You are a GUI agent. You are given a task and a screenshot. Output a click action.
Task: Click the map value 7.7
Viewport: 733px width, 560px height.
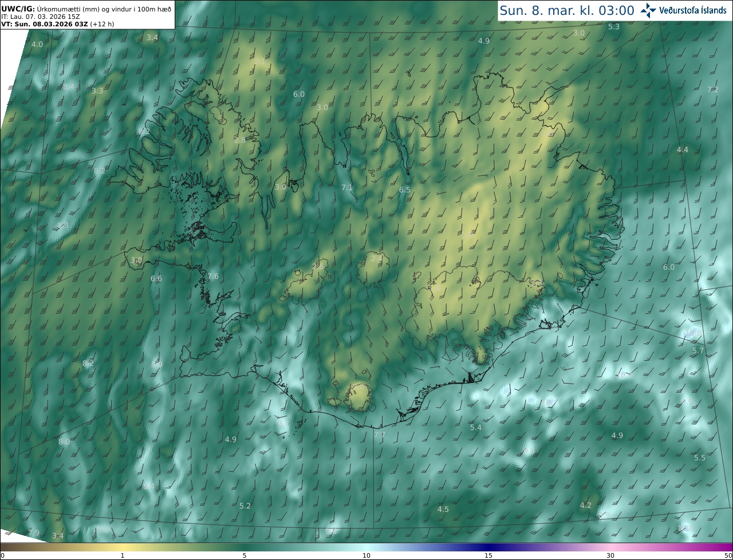pos(380,435)
